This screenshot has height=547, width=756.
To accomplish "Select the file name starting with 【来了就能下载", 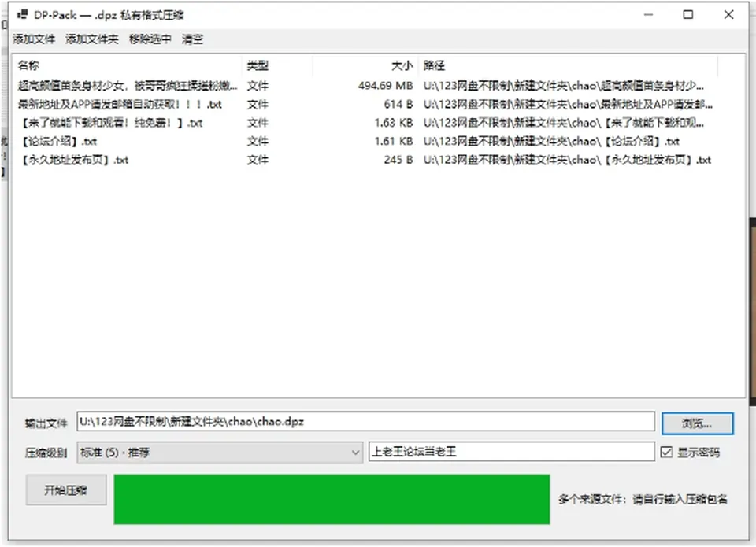I will point(110,123).
